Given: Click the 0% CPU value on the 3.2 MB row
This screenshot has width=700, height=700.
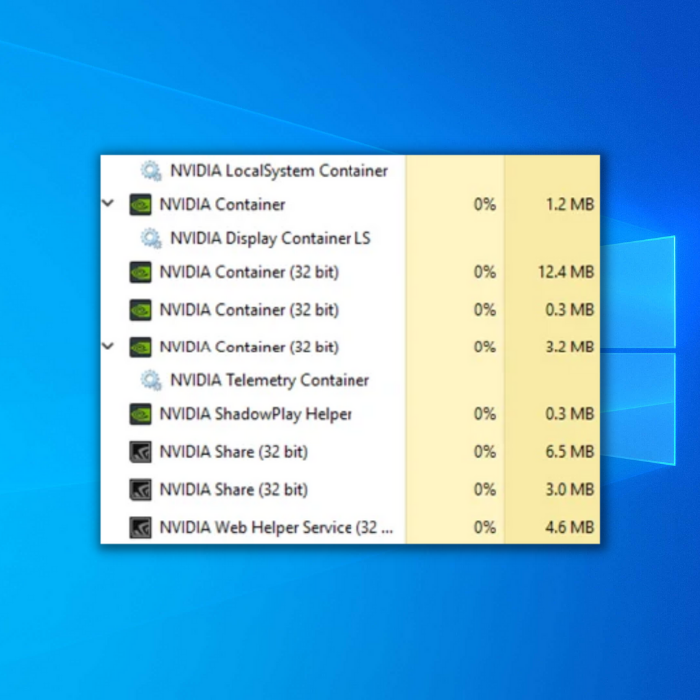Looking at the screenshot, I should [x=485, y=347].
